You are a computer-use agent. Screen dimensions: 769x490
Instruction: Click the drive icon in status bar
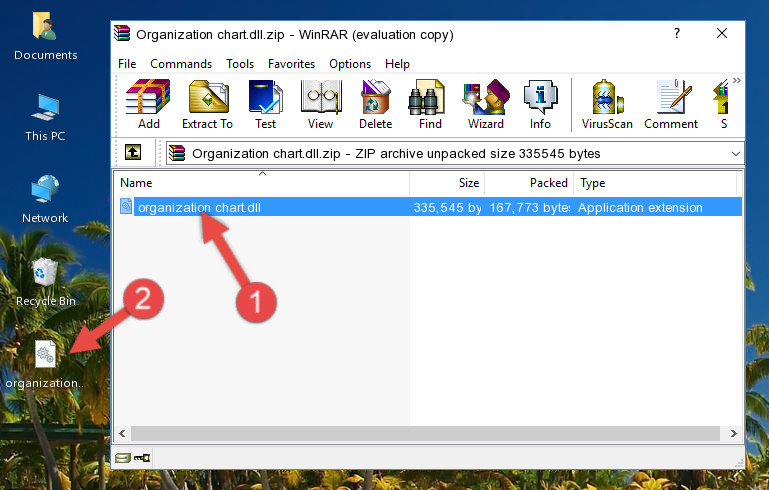[x=123, y=458]
